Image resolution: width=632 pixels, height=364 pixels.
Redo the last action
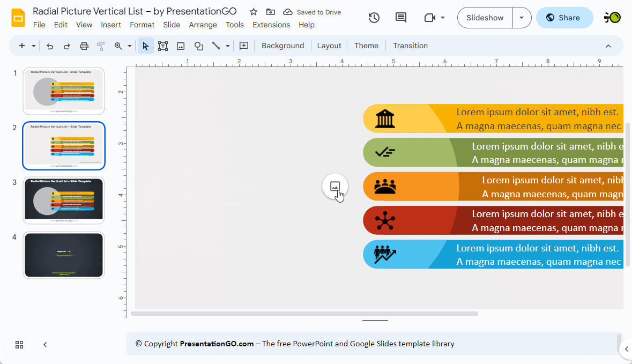click(67, 46)
